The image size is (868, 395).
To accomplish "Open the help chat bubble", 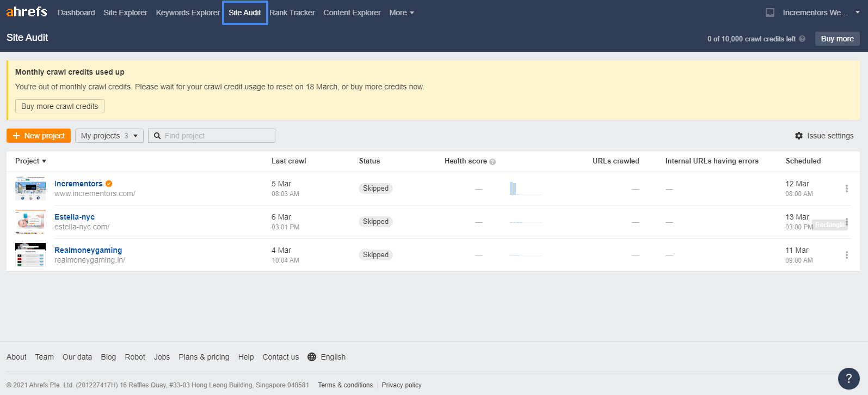I will pos(848,379).
